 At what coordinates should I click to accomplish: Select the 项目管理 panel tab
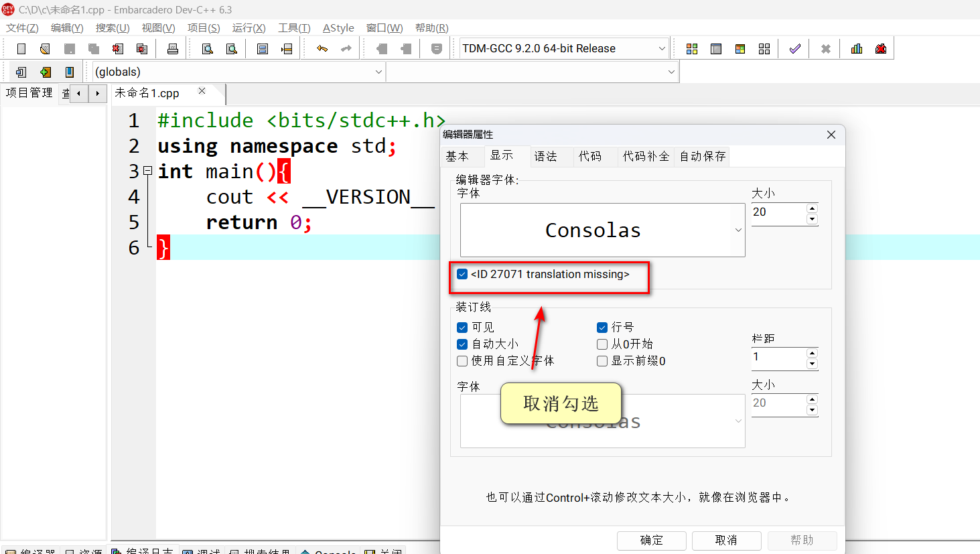(x=29, y=93)
